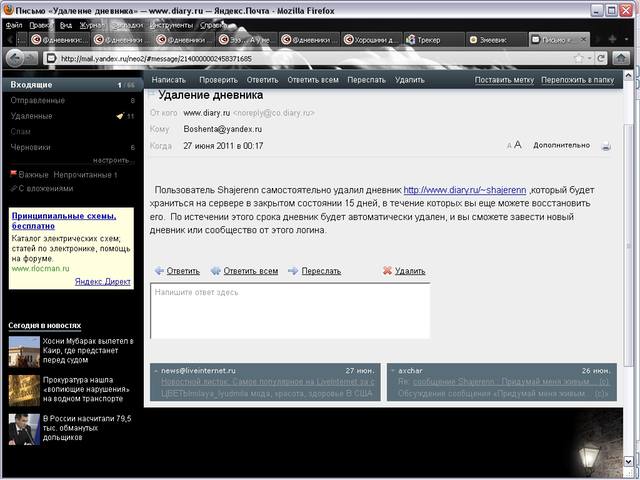The image size is (640, 480).
Task: Increase font size with large A
Action: pos(518,144)
